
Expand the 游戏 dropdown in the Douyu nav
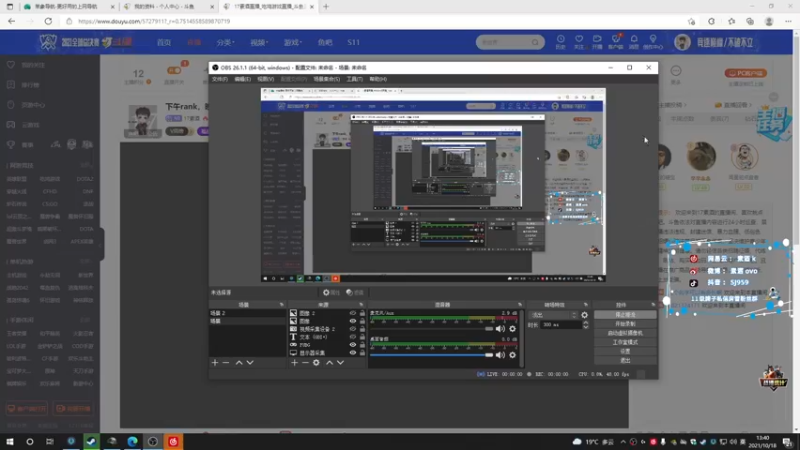[292, 42]
